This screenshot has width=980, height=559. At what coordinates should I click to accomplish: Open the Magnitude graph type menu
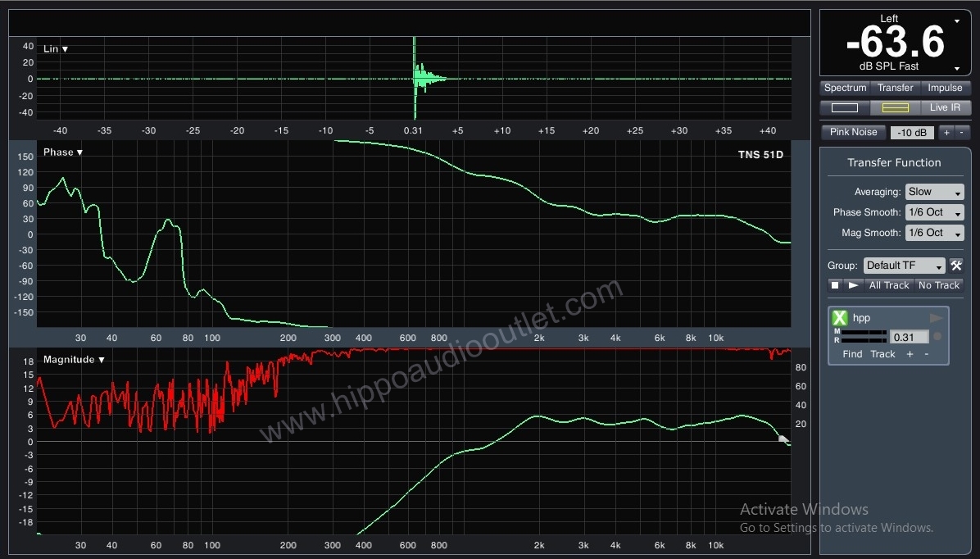pyautogui.click(x=74, y=360)
